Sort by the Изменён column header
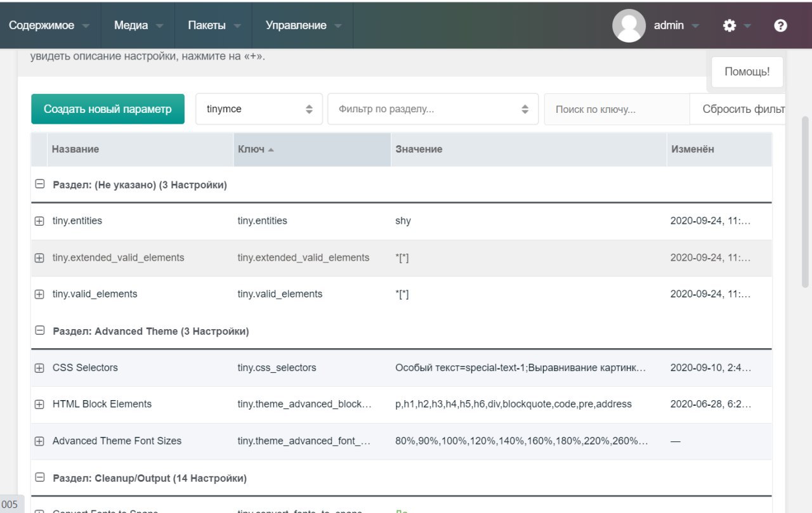The width and height of the screenshot is (812, 513). [x=719, y=149]
